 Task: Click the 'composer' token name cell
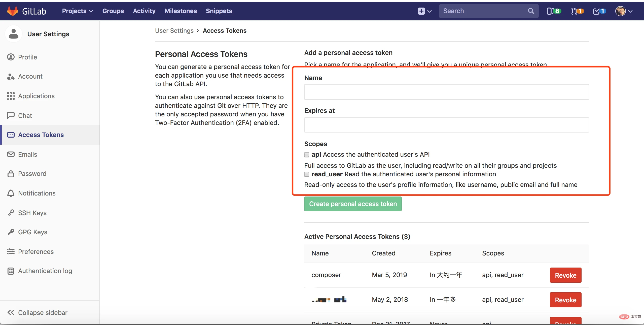point(326,275)
